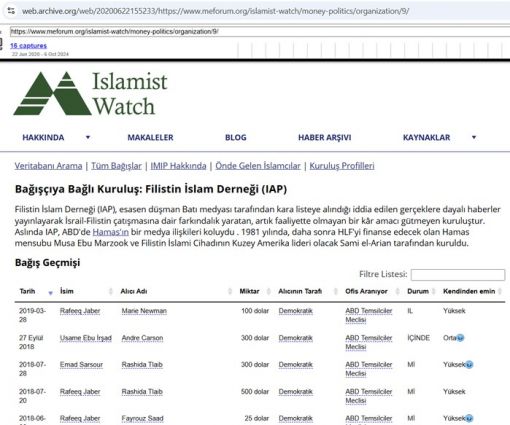The image size is (510, 425).
Task: Open info icon next to Orta confidence
Action: (x=460, y=338)
